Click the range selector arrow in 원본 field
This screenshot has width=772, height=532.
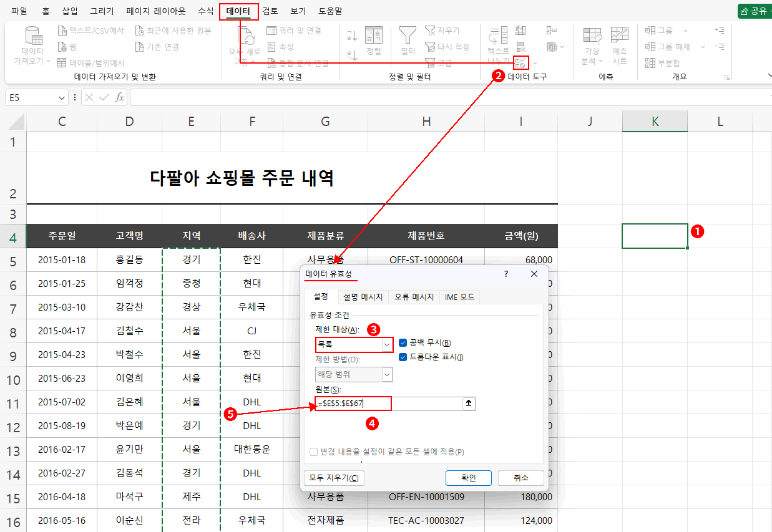point(469,404)
